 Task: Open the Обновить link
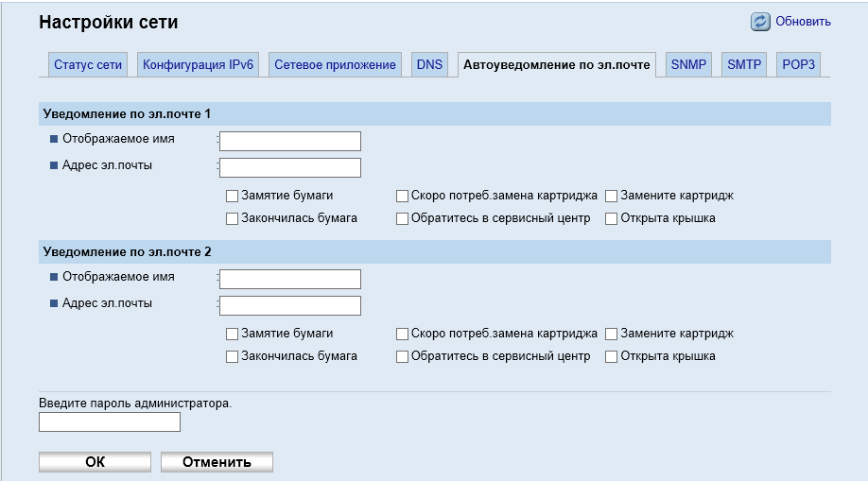coord(803,22)
